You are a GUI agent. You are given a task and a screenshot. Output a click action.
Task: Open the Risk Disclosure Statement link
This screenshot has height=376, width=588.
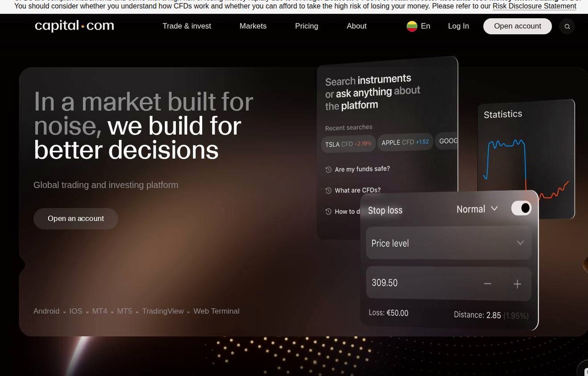coord(534,6)
